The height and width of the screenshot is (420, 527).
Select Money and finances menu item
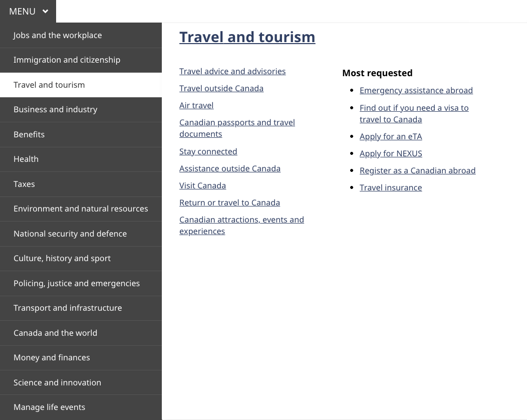click(81, 358)
